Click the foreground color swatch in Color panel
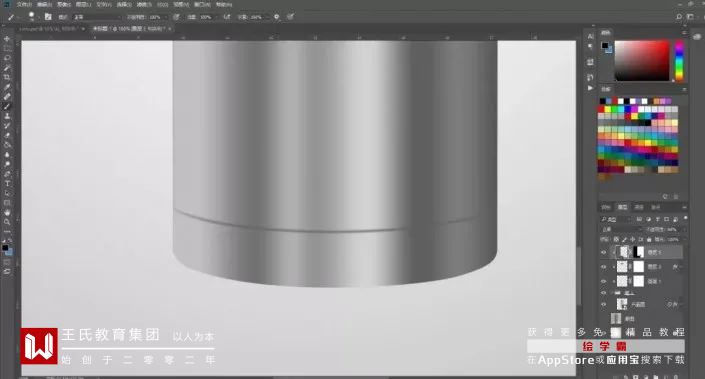The image size is (705, 379). pos(605,45)
